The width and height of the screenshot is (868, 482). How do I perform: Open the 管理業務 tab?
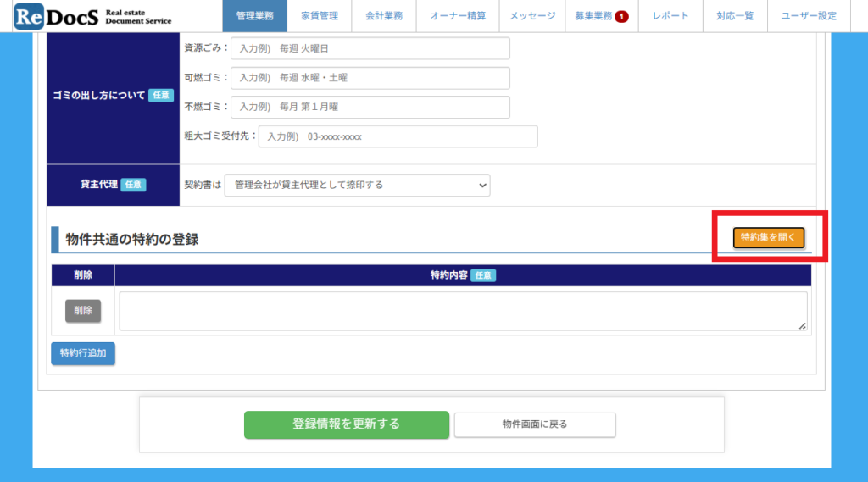coord(255,16)
